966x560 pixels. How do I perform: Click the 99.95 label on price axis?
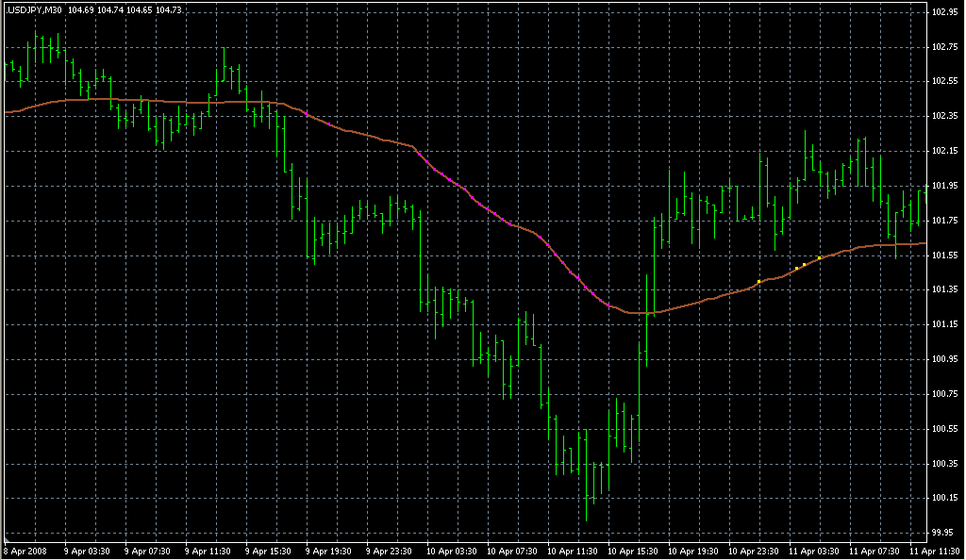click(x=943, y=533)
